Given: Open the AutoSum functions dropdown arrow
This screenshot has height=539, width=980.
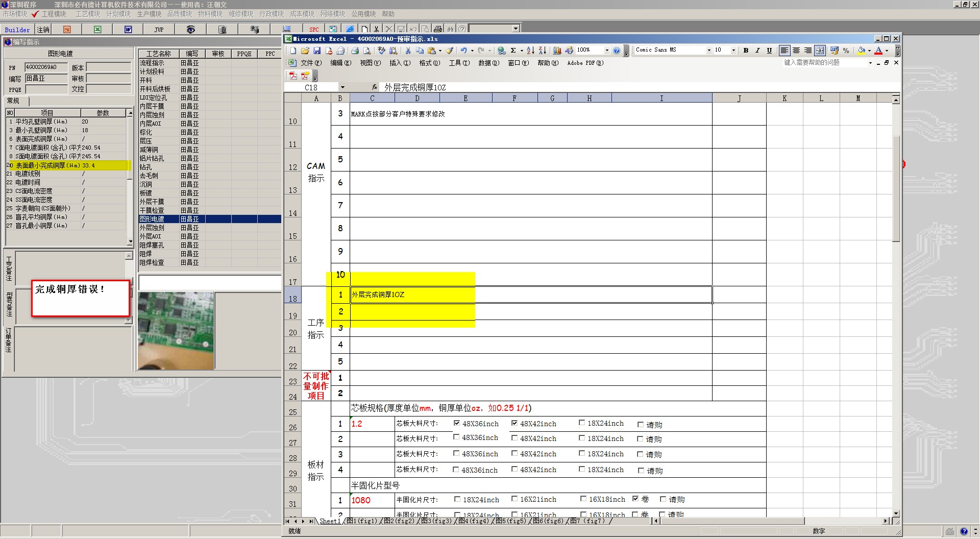Looking at the screenshot, I should (x=522, y=51).
